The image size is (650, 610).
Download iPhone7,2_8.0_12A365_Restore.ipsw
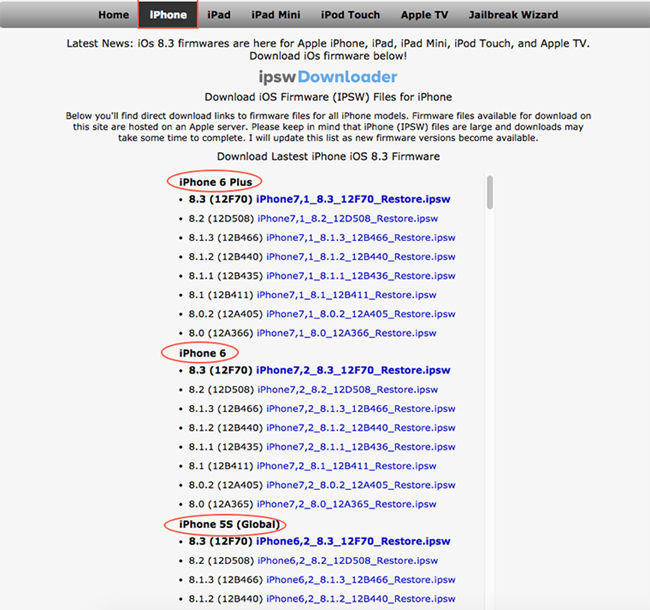tap(347, 504)
